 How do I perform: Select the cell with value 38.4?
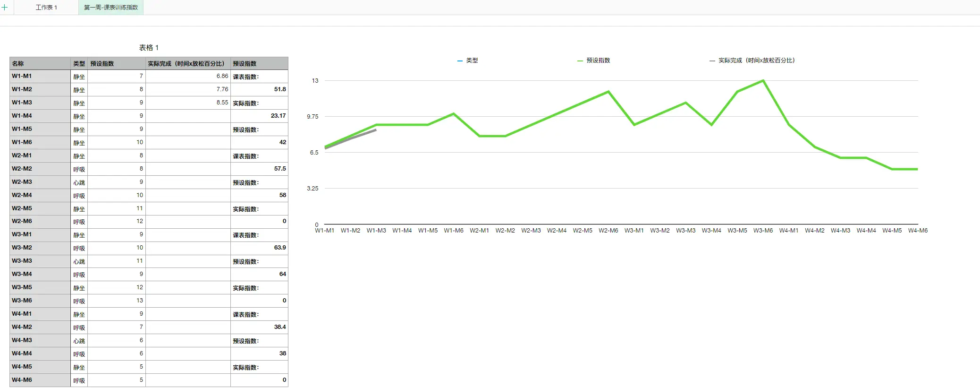(259, 327)
